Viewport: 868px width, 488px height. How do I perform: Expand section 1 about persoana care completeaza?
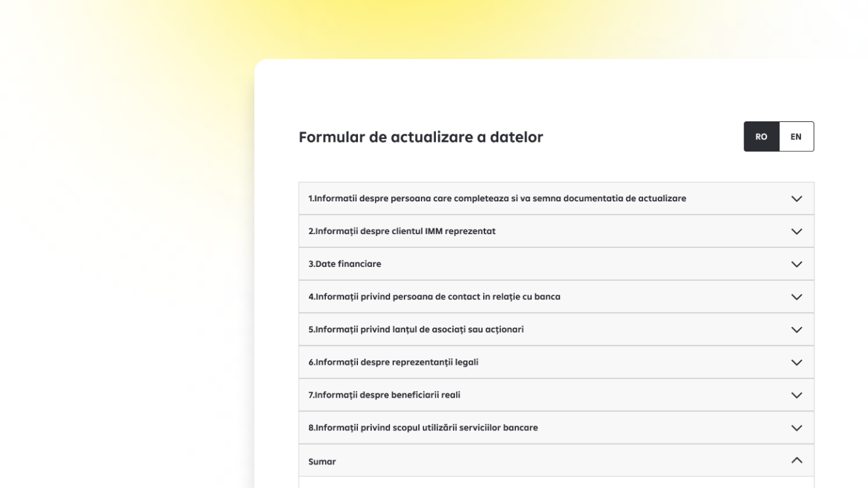[x=497, y=198]
